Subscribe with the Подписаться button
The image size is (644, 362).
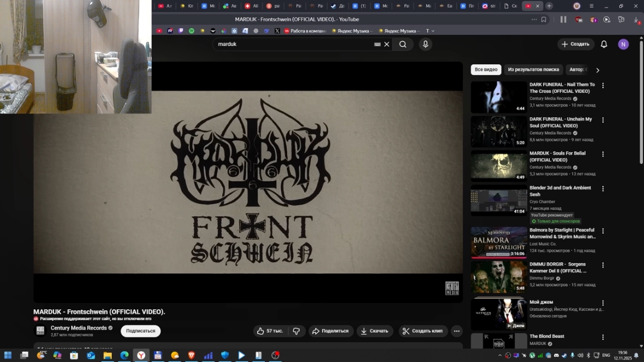140,331
